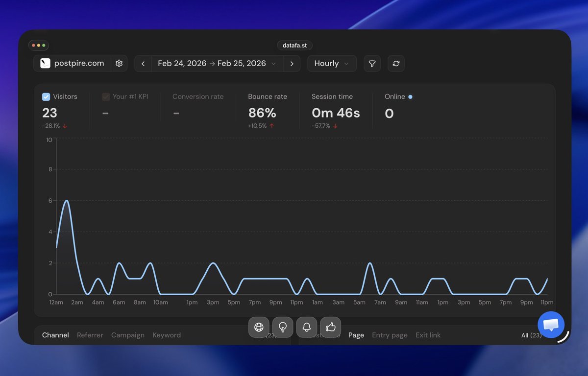Refresh the analytics data
This screenshot has height=376, width=588.
[x=396, y=63]
